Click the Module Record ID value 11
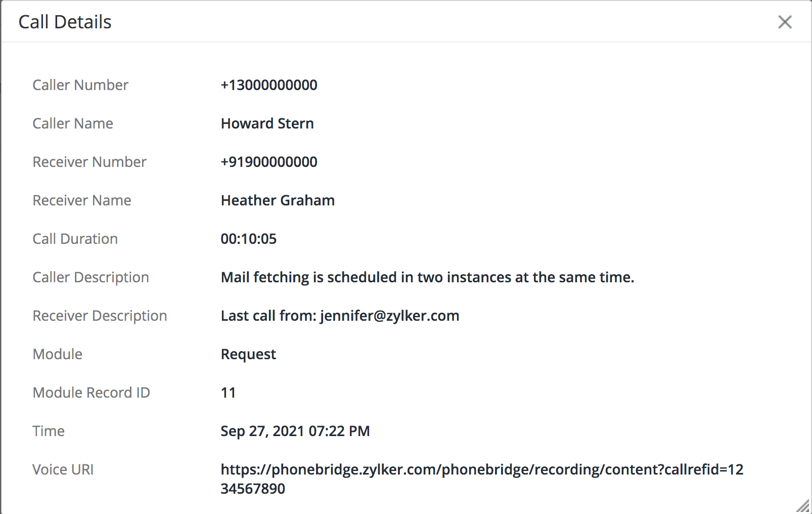The width and height of the screenshot is (812, 514). [228, 393]
